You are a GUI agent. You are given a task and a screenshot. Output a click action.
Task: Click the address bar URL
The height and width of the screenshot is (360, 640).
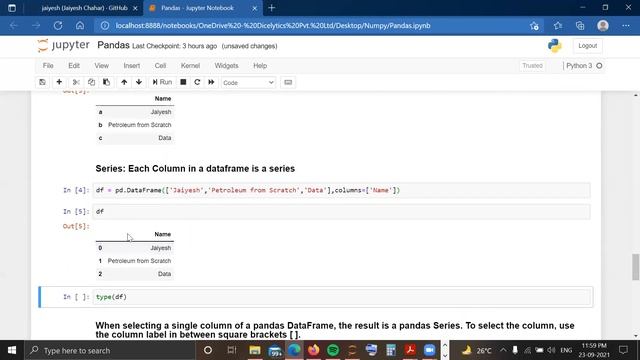click(273, 26)
